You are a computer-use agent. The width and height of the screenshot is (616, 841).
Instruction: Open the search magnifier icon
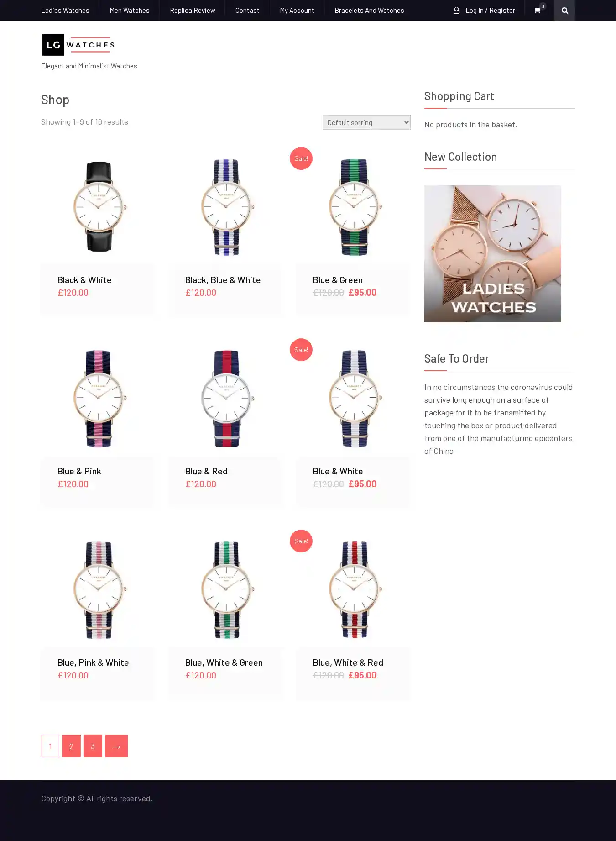click(564, 10)
